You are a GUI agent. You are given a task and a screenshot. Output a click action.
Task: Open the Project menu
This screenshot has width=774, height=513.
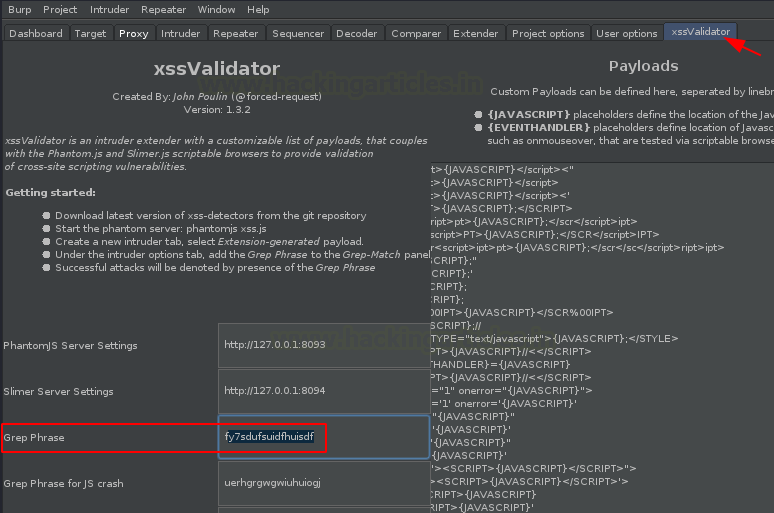point(60,9)
